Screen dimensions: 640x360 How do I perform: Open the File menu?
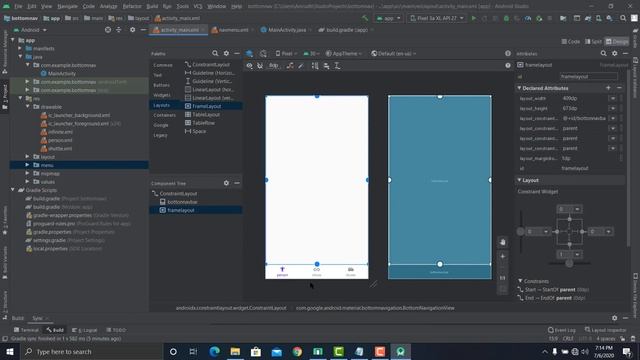pyautogui.click(x=18, y=6)
